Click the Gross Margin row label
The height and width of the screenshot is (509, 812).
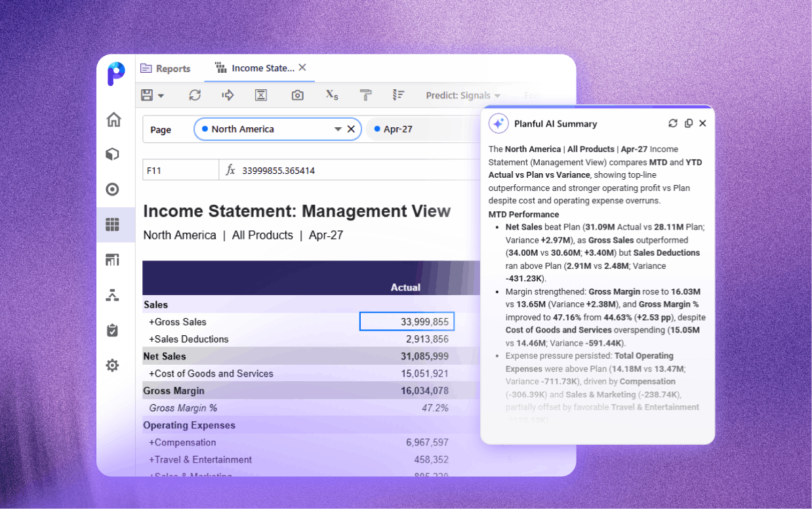(174, 390)
